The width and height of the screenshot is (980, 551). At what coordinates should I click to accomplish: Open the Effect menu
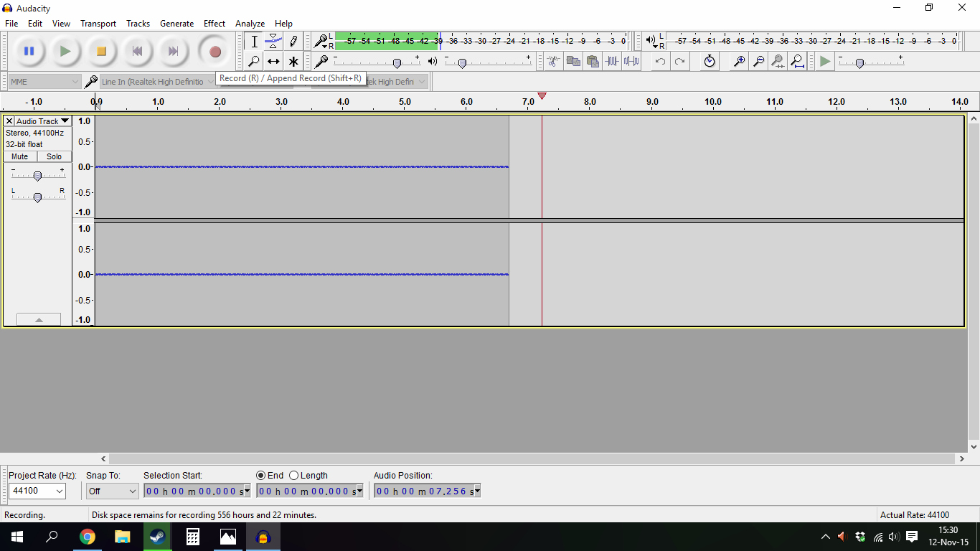tap(214, 24)
